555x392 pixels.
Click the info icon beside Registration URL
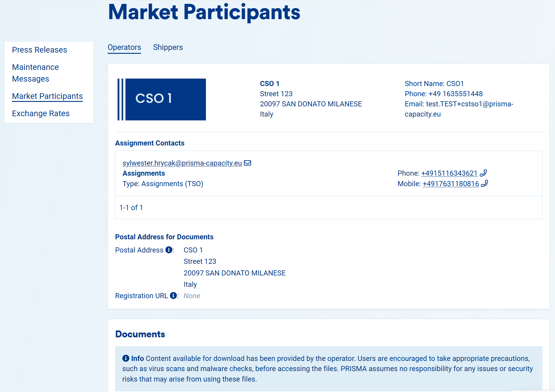173,295
